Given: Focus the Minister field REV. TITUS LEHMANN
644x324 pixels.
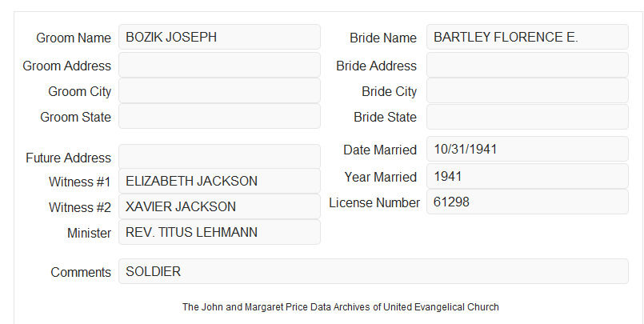Looking at the screenshot, I should [x=219, y=232].
